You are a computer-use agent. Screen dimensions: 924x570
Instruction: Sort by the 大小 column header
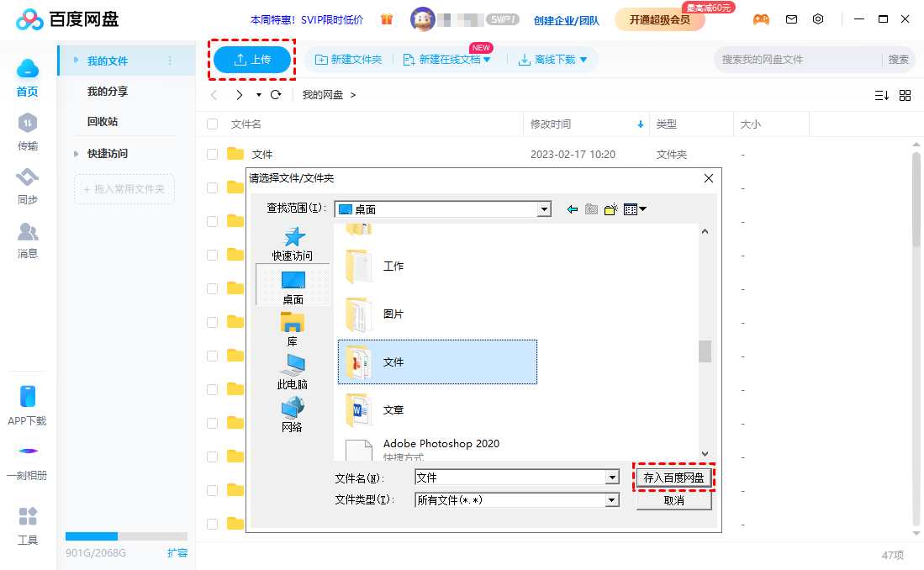(771, 124)
